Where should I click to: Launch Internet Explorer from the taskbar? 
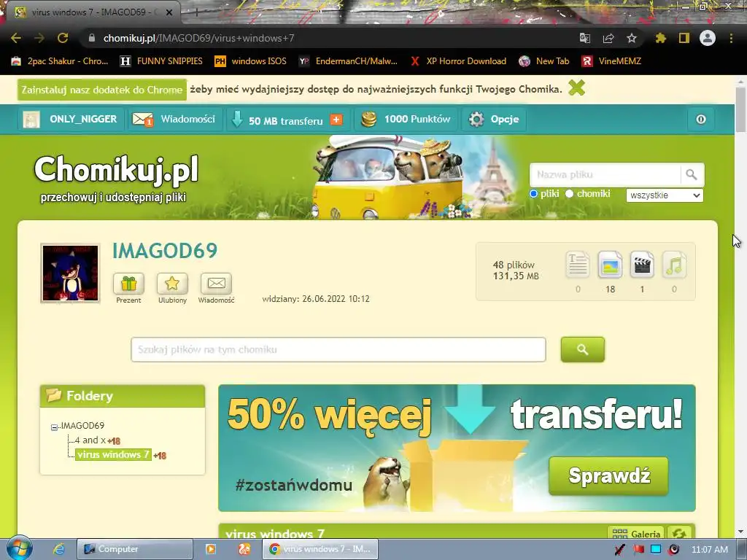[59, 549]
